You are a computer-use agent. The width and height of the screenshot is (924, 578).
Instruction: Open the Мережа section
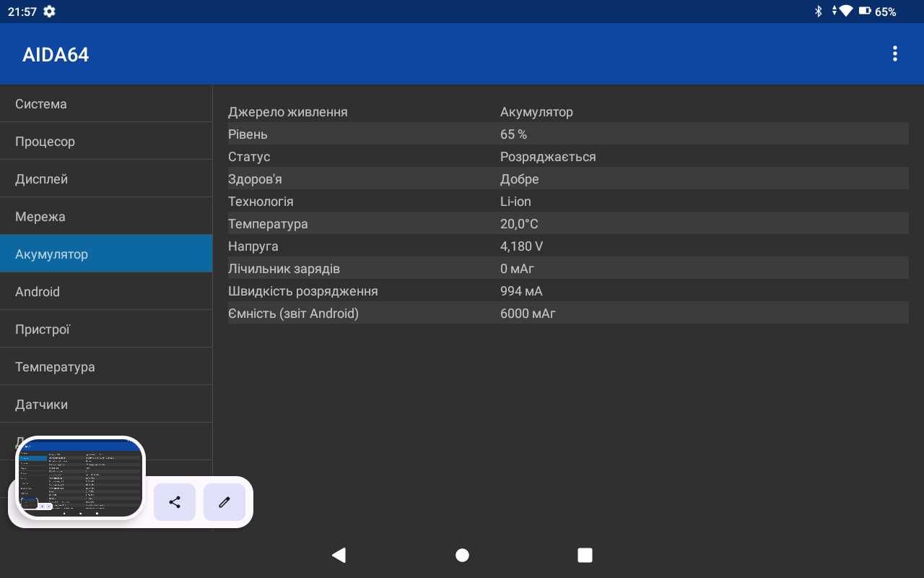[x=106, y=216]
